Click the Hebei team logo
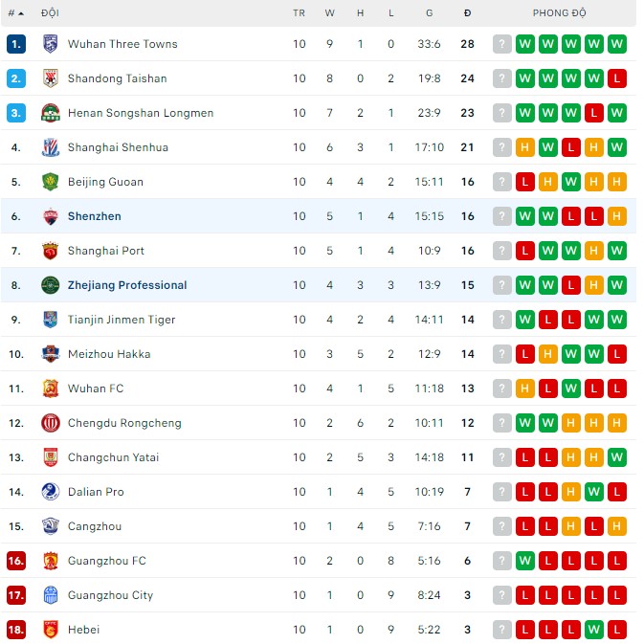The width and height of the screenshot is (644, 644). (x=51, y=630)
